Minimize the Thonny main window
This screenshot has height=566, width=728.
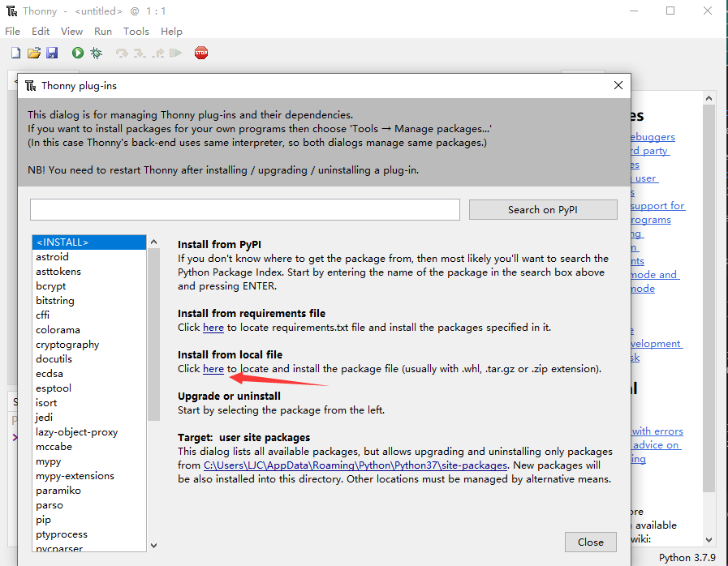pyautogui.click(x=634, y=11)
